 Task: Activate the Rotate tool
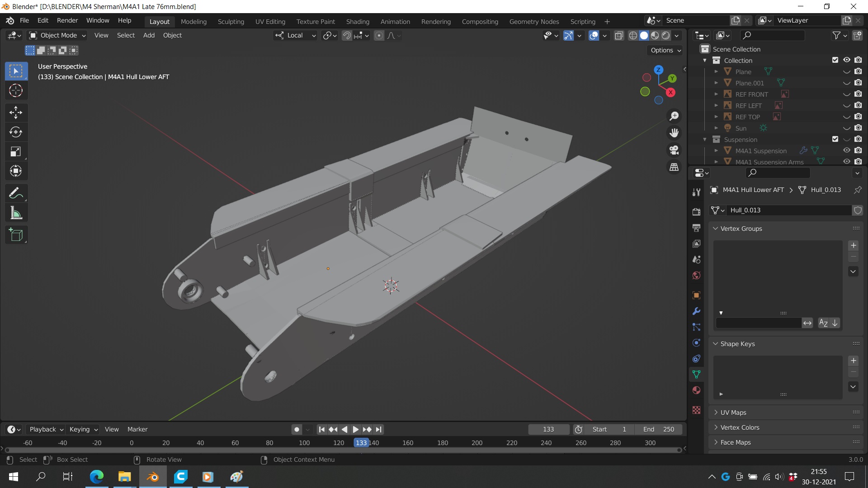click(16, 132)
